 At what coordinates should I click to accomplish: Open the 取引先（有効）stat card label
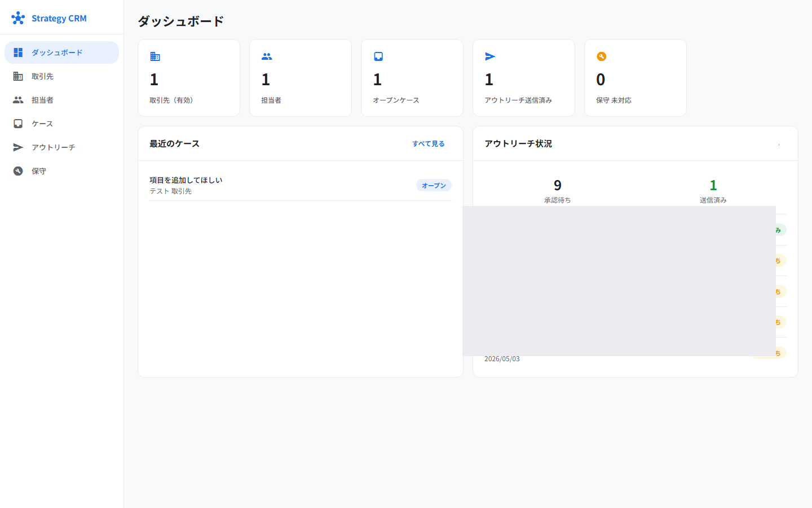171,100
